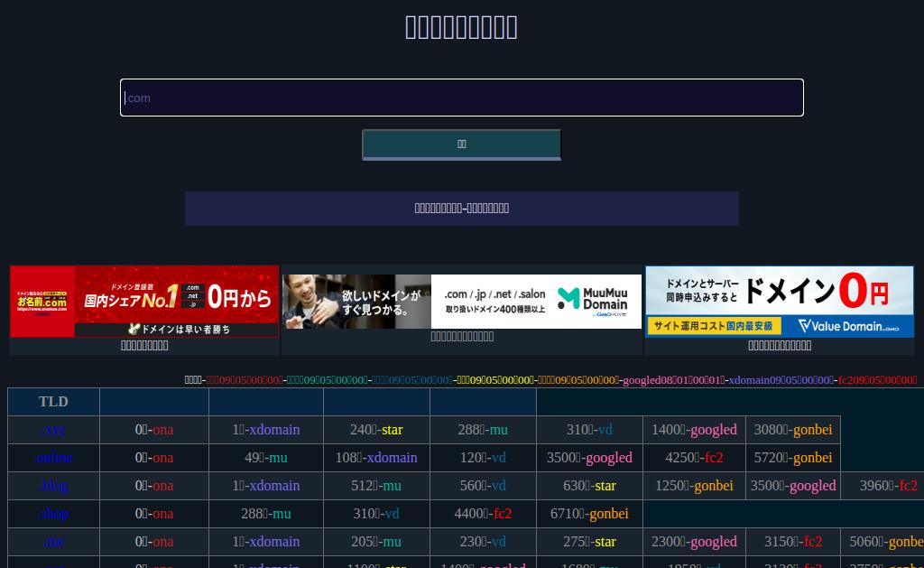Click the xdomain price in .me row

point(266,542)
